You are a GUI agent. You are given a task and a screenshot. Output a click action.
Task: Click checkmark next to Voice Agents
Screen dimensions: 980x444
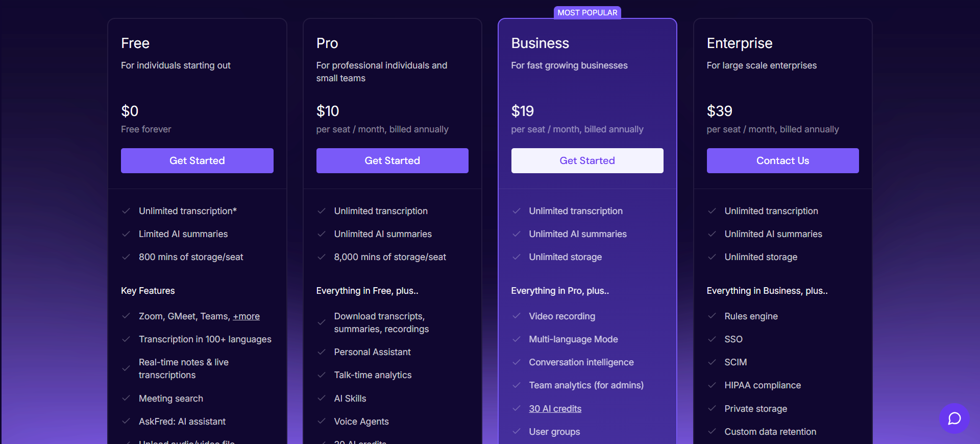pyautogui.click(x=322, y=422)
